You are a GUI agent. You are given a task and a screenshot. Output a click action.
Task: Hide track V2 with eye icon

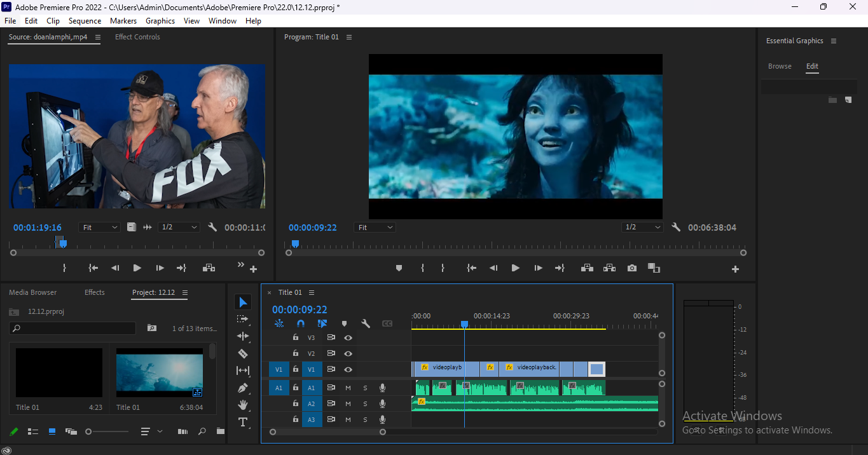pos(348,353)
